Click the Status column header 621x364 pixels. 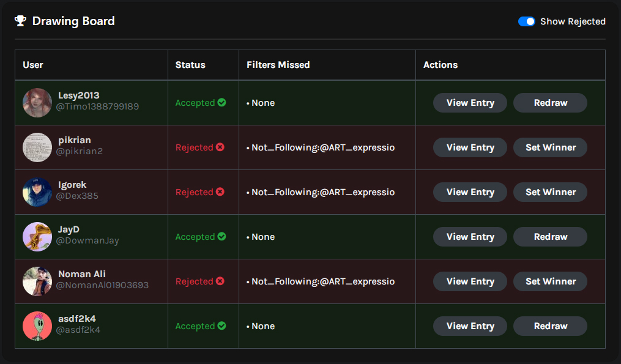click(190, 65)
